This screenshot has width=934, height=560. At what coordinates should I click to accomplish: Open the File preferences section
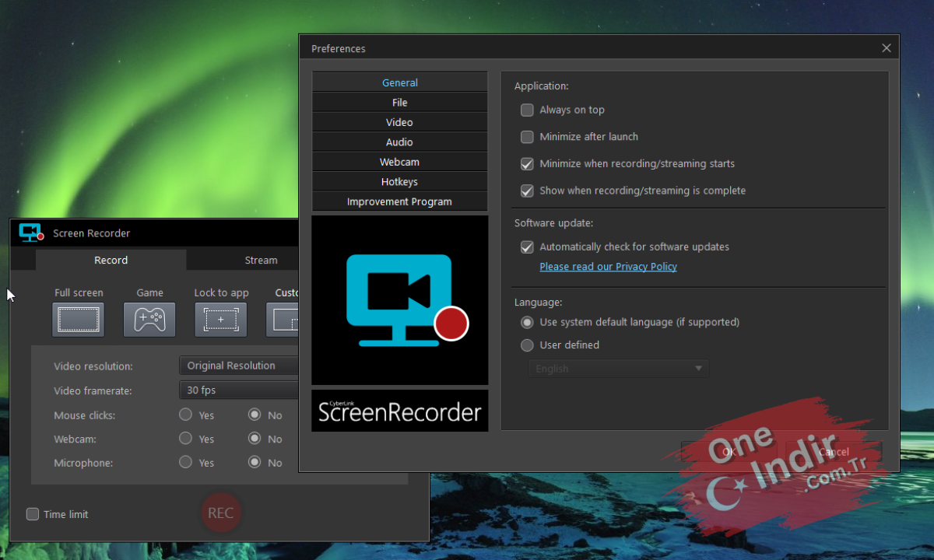click(x=400, y=103)
